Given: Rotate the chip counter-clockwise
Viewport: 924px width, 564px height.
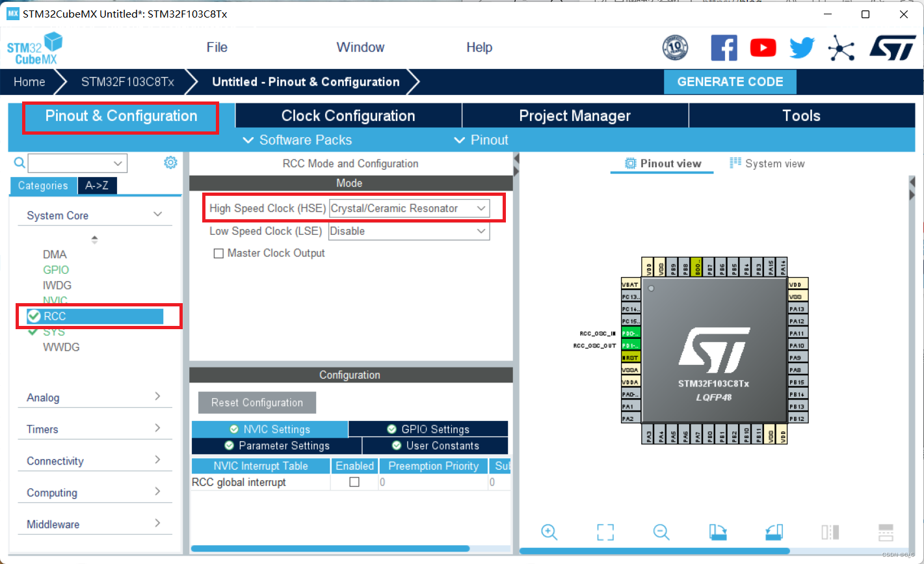Looking at the screenshot, I should [x=774, y=532].
